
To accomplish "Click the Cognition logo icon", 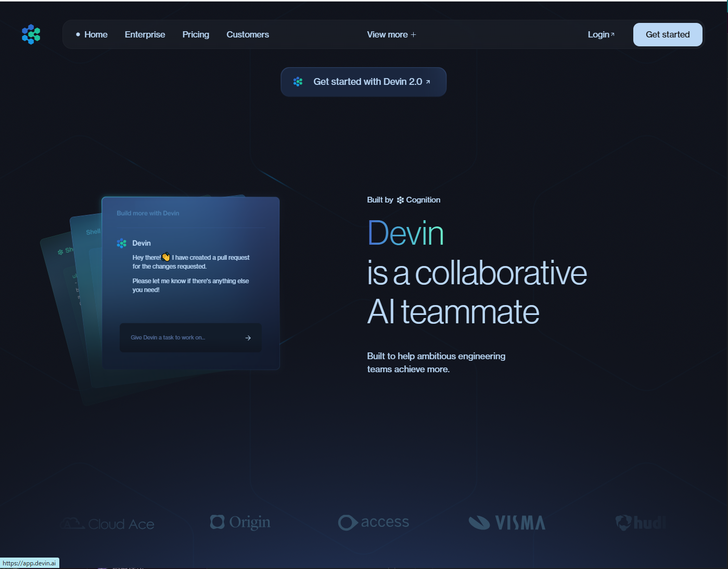I will tap(400, 200).
